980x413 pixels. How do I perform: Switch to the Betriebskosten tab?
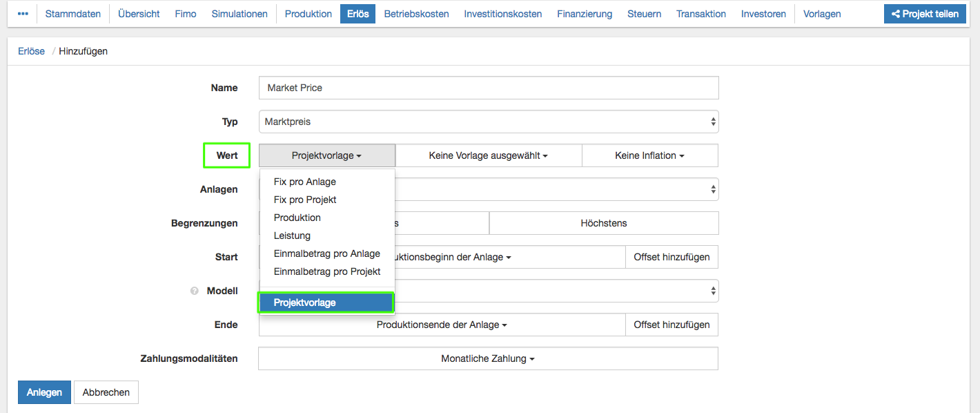(416, 14)
